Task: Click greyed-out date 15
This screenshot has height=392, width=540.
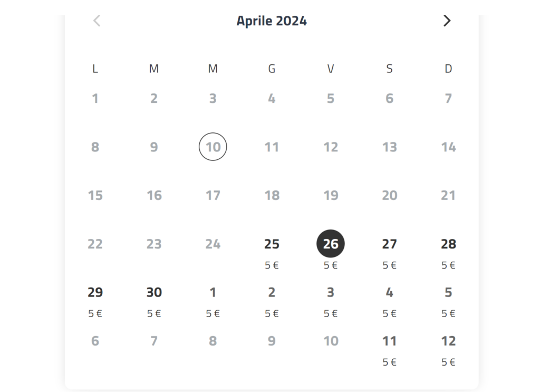Action: 95,196
